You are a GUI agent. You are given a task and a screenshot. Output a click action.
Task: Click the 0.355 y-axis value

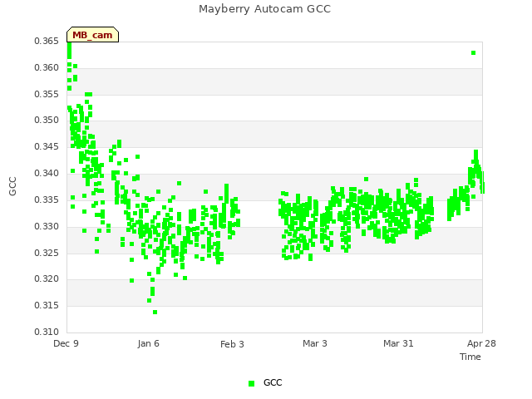(47, 94)
